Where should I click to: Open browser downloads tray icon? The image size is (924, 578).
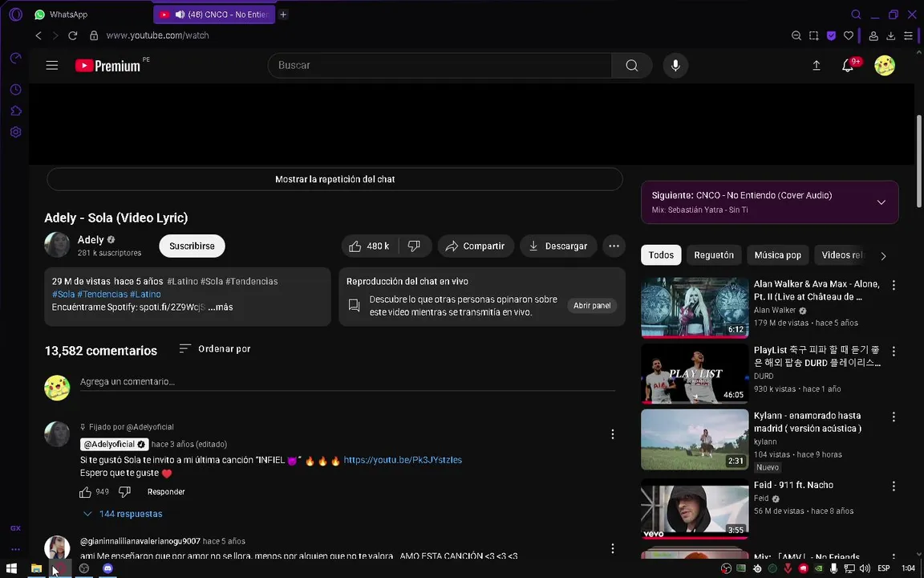point(891,35)
